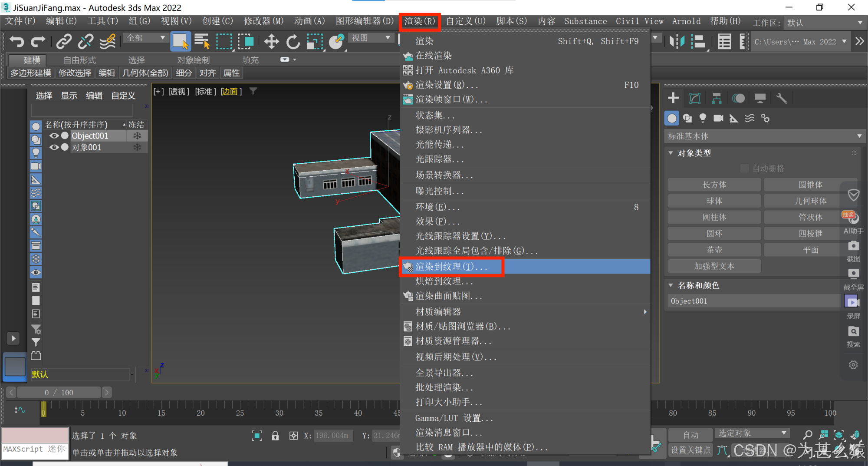
Task: Open the project path dropdown arrow
Action: (x=844, y=42)
